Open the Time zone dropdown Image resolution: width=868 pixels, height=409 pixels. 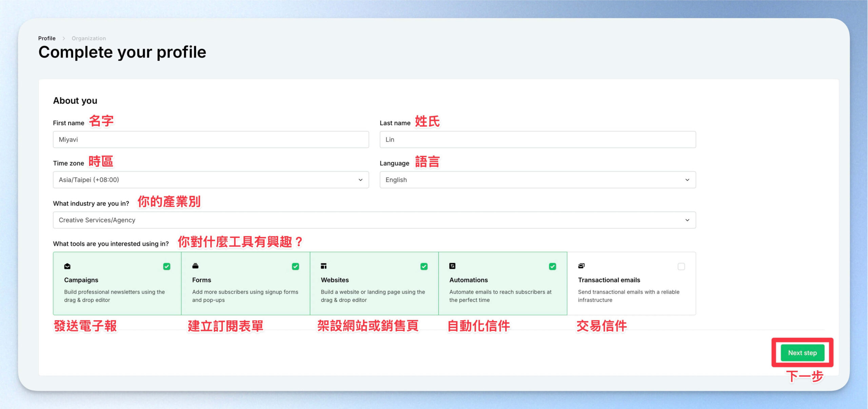click(211, 180)
